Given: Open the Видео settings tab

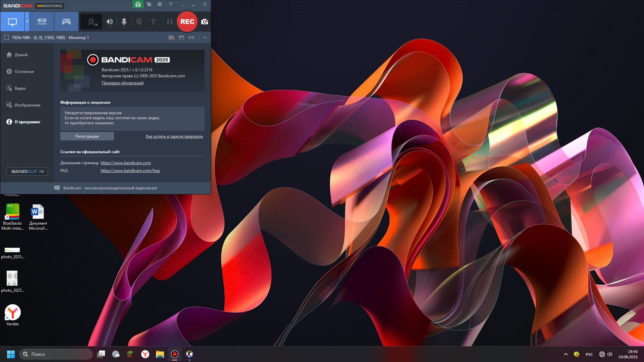Looking at the screenshot, I should pos(16,88).
